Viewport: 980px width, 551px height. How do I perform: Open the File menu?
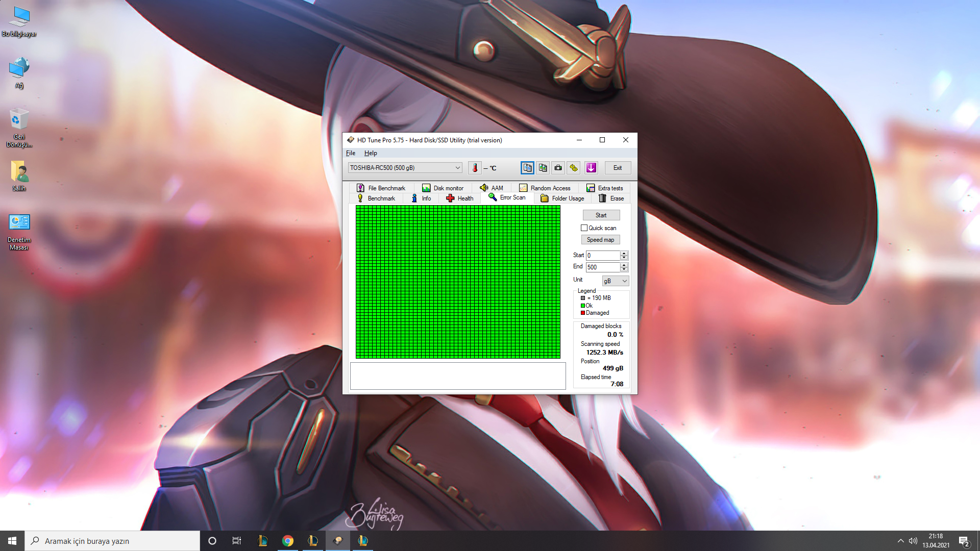[351, 153]
